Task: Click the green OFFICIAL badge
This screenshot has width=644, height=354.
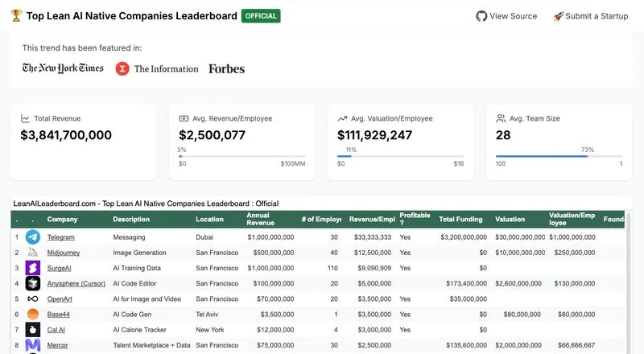Action: click(x=261, y=15)
